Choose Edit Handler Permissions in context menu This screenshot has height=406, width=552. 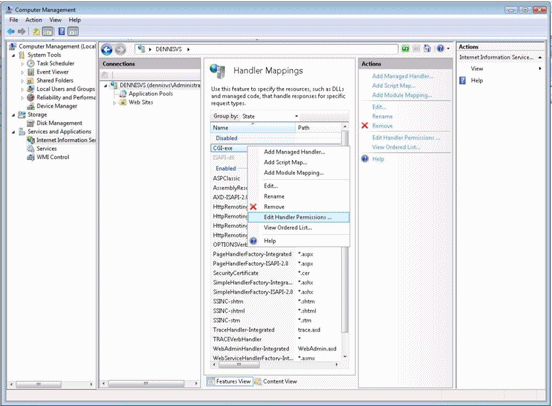(299, 217)
